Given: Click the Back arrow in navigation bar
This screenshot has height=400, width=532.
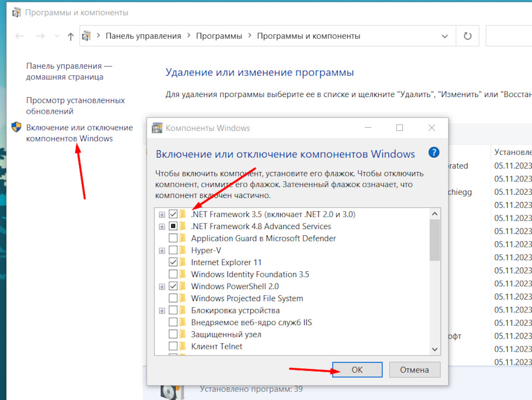Looking at the screenshot, I should [20, 36].
